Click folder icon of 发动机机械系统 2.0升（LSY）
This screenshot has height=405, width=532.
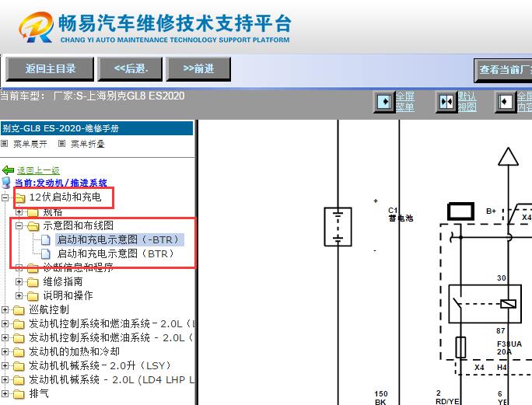19,366
